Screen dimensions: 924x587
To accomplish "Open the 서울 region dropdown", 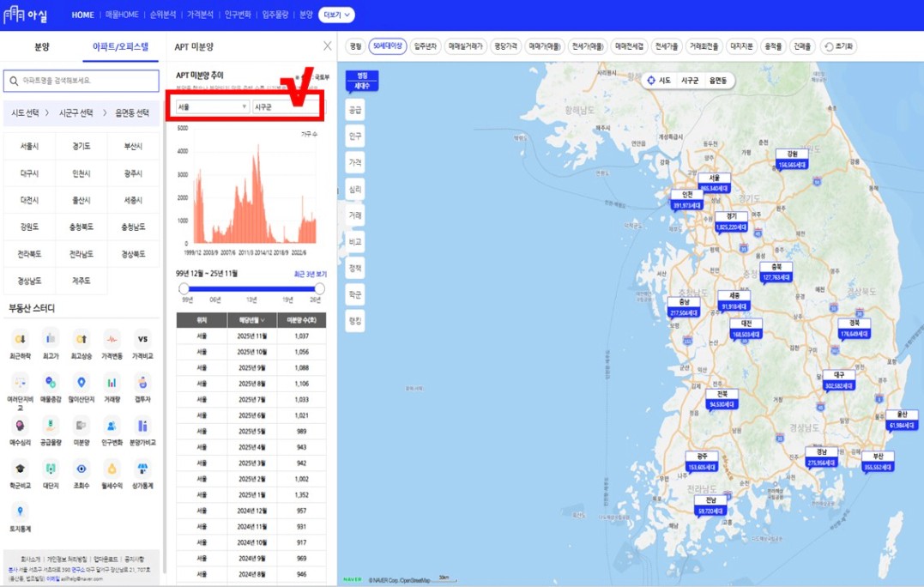I will tap(212, 107).
